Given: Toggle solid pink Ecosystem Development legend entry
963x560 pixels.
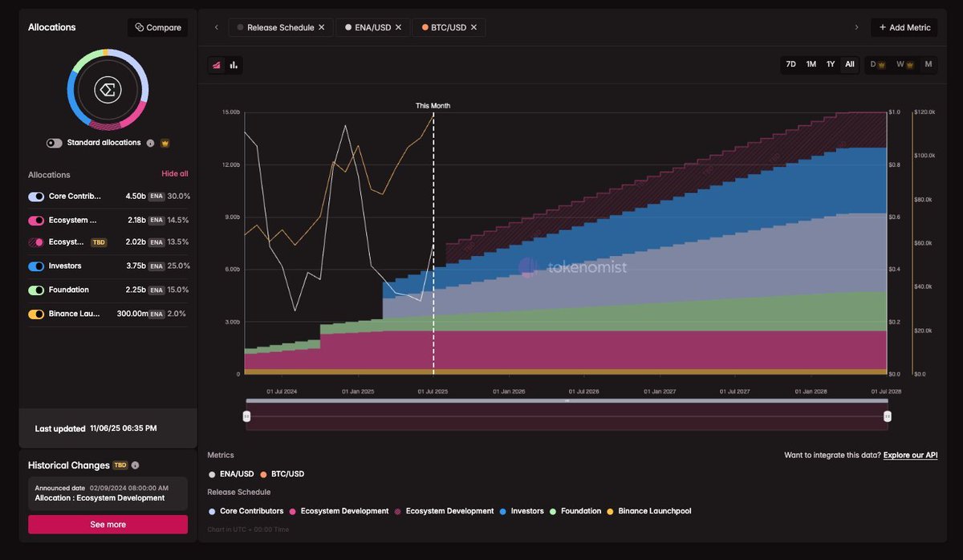Looking at the screenshot, I should tap(339, 511).
